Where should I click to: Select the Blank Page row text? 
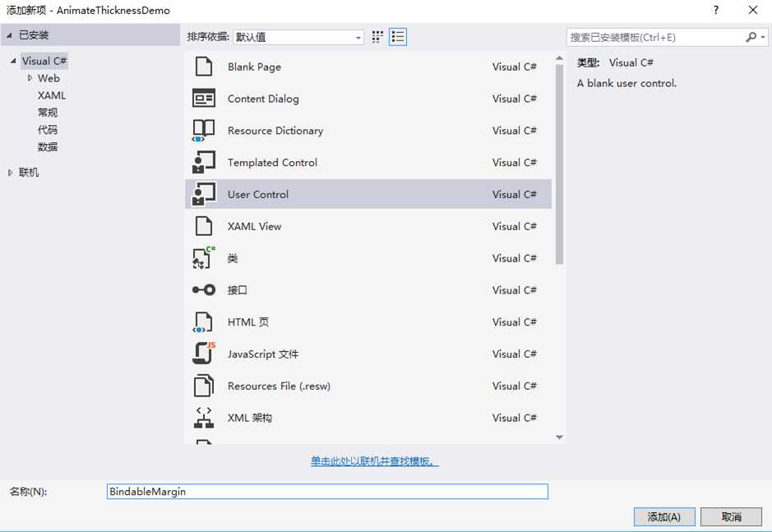[254, 67]
